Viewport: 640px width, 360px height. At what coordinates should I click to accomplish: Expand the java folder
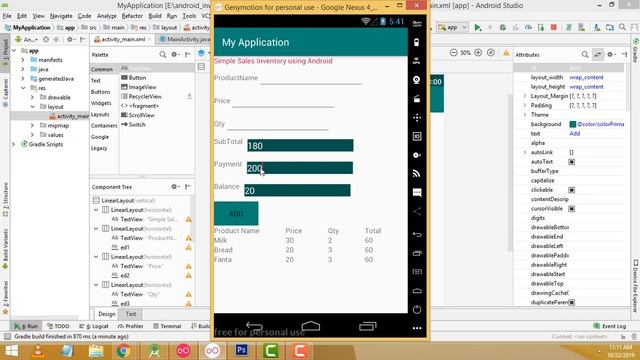pos(23,69)
